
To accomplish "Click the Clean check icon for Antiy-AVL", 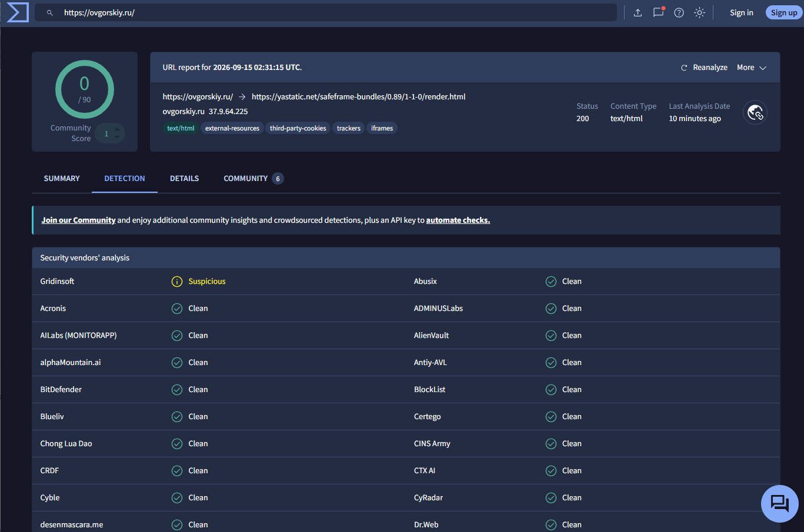I will pos(551,363).
